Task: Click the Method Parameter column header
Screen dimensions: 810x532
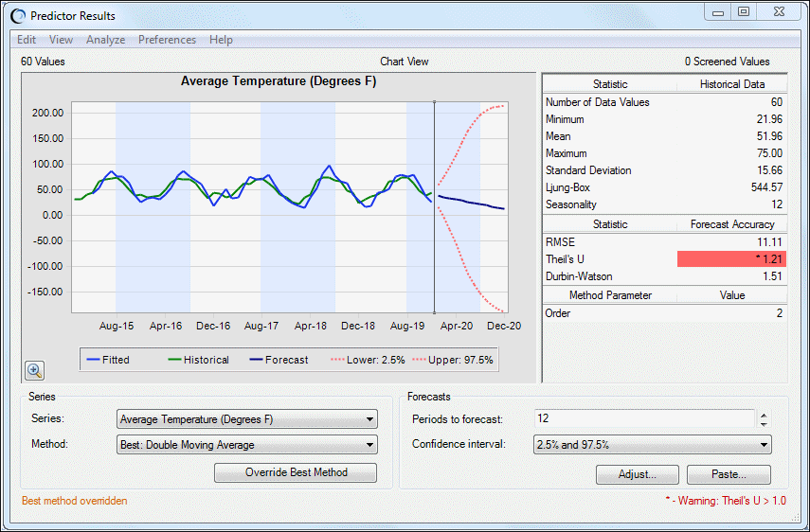Action: pos(610,295)
